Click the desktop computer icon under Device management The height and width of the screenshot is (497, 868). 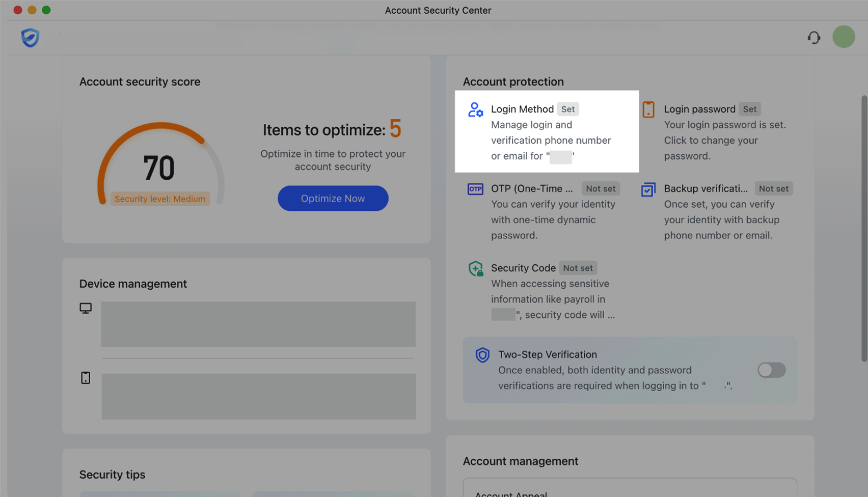86,308
